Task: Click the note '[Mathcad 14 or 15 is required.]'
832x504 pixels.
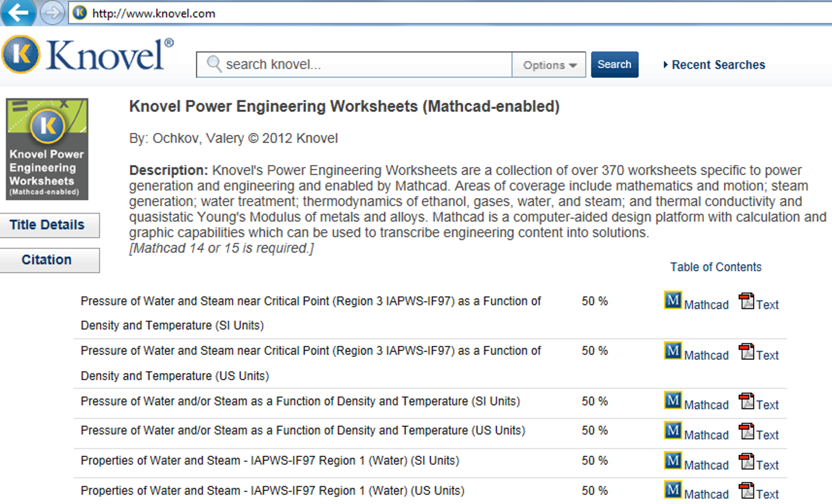Action: coord(221,248)
